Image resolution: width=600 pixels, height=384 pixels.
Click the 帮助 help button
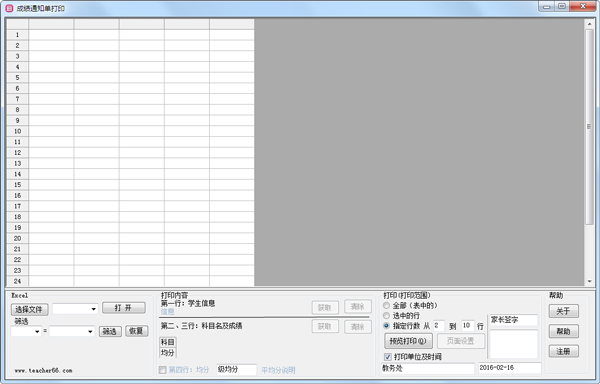pyautogui.click(x=564, y=331)
